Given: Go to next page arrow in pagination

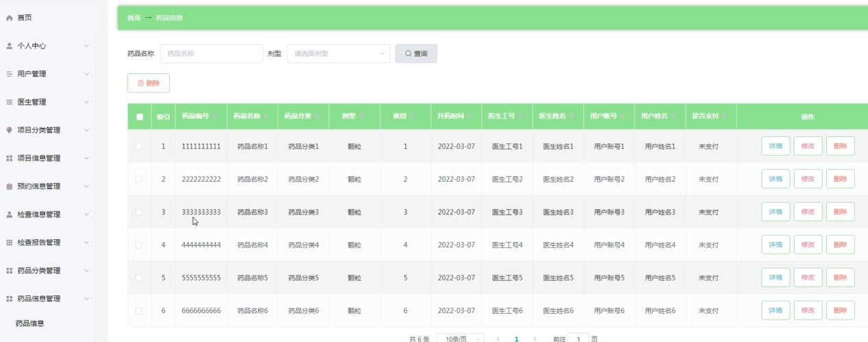Looking at the screenshot, I should point(535,339).
